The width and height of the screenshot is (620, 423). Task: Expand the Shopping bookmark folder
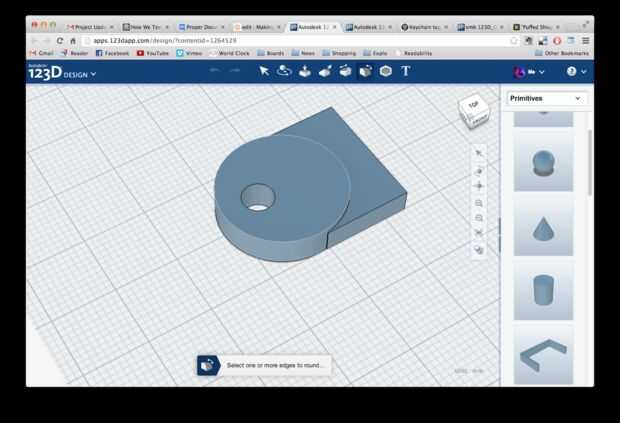[x=339, y=53]
